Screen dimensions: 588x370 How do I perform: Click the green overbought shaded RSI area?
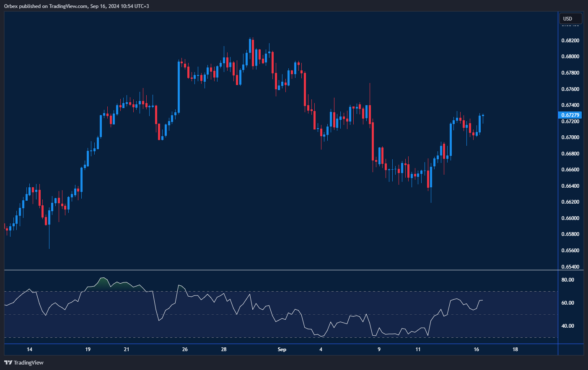(x=104, y=285)
